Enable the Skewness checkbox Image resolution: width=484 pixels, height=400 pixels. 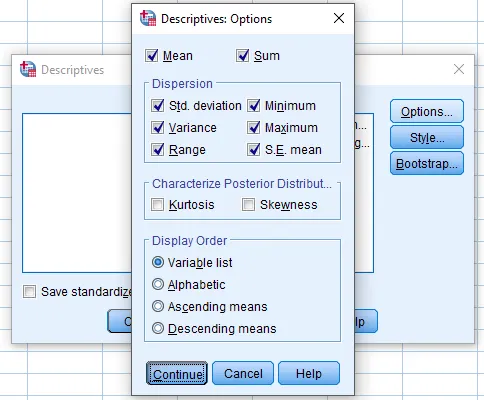[x=248, y=205]
